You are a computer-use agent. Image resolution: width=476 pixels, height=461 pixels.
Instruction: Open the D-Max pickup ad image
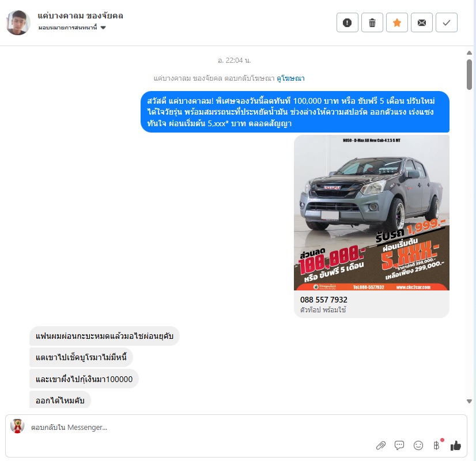(372, 213)
